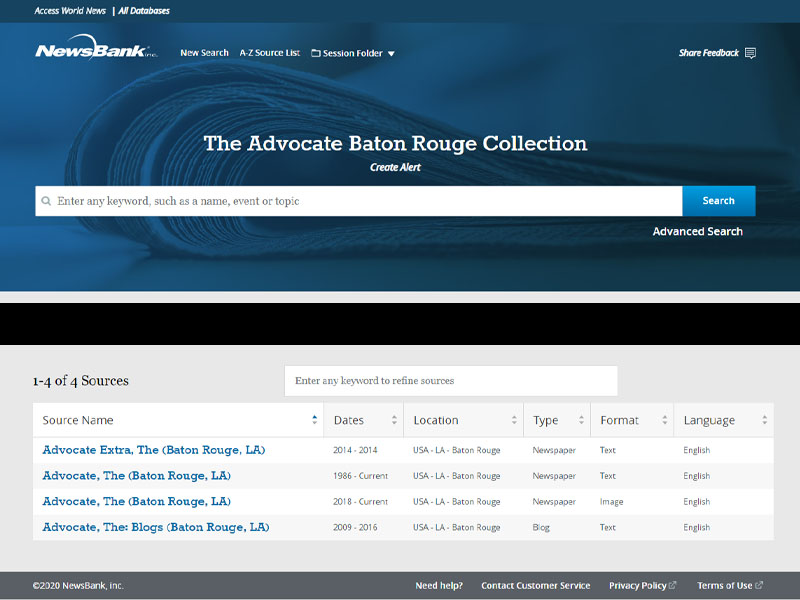Click the '2014 - 2014' date cell
This screenshot has width=800, height=600.
tap(355, 450)
